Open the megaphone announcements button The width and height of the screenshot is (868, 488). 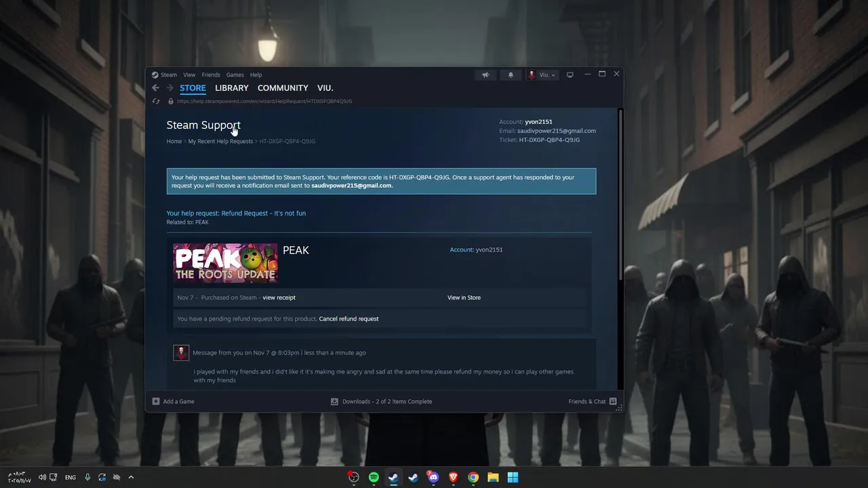point(486,75)
